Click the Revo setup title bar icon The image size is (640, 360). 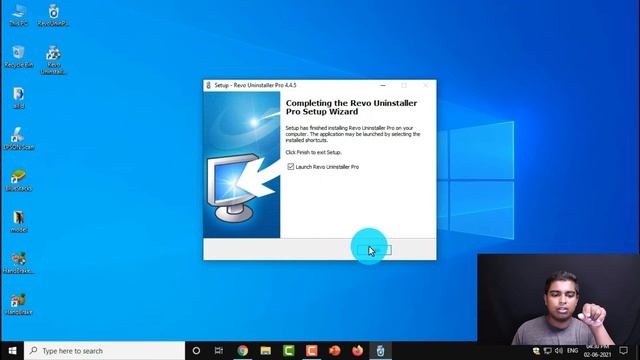pyautogui.click(x=209, y=85)
